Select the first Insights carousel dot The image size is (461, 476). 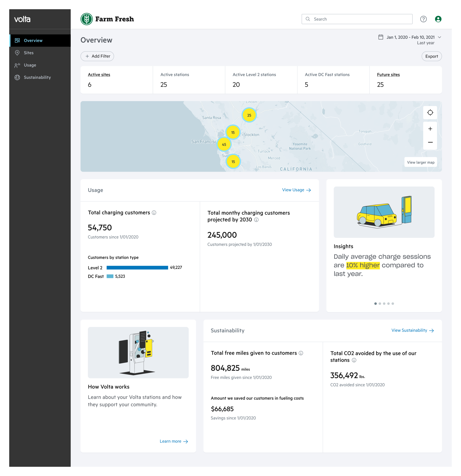click(375, 304)
